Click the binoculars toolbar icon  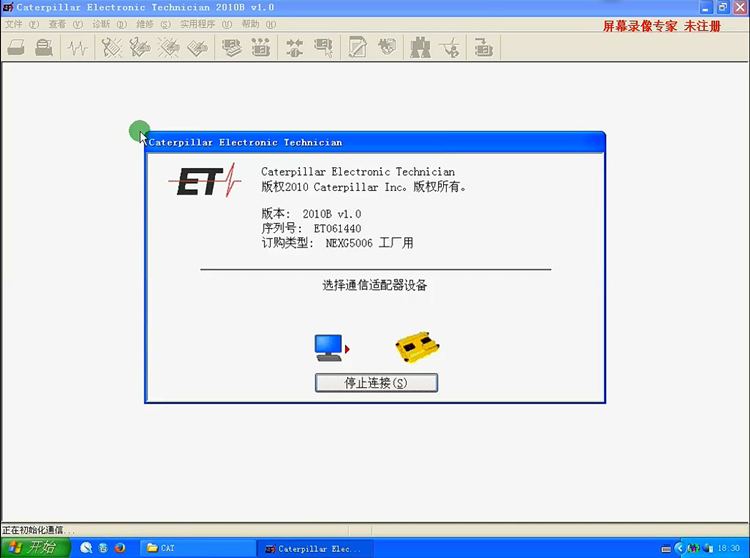[420, 48]
